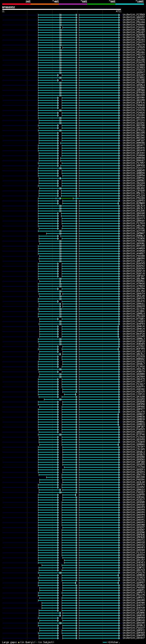
Task: Select the UniRef100_Q7Y1Y0 label
Action: 134,120
